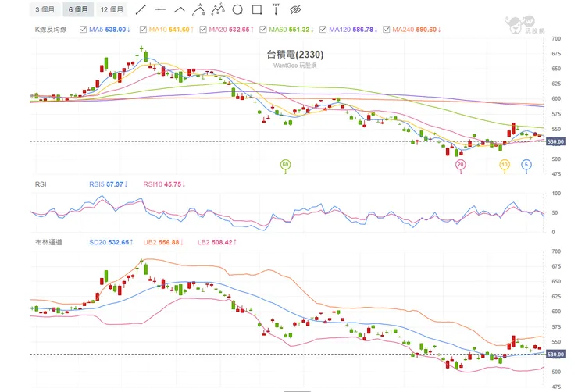
Task: Click the LB2 508.42 value
Action: coord(217,242)
